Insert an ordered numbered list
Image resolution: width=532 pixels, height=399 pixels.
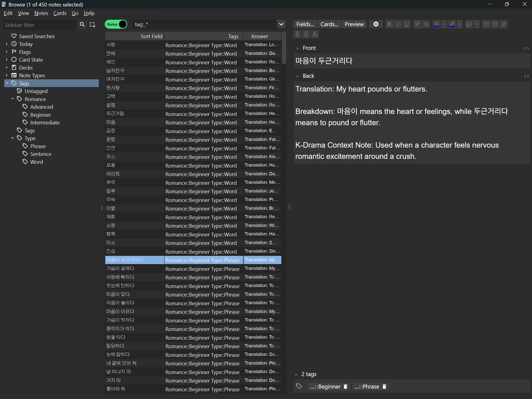pyautogui.click(x=495, y=24)
